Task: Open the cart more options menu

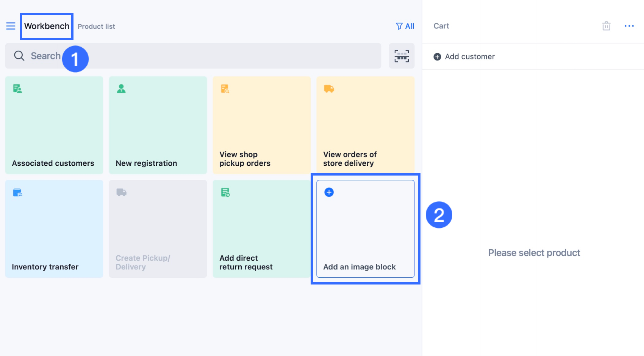Action: (629, 26)
